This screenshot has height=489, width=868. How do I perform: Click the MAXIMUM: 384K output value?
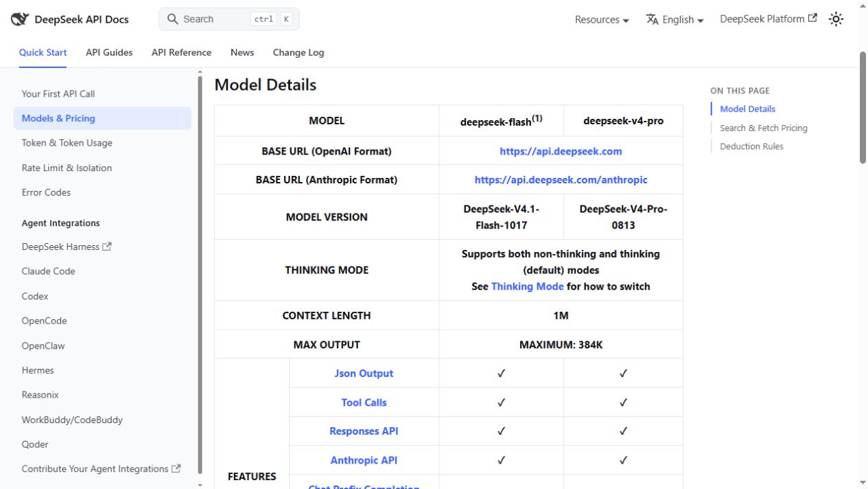(x=561, y=345)
